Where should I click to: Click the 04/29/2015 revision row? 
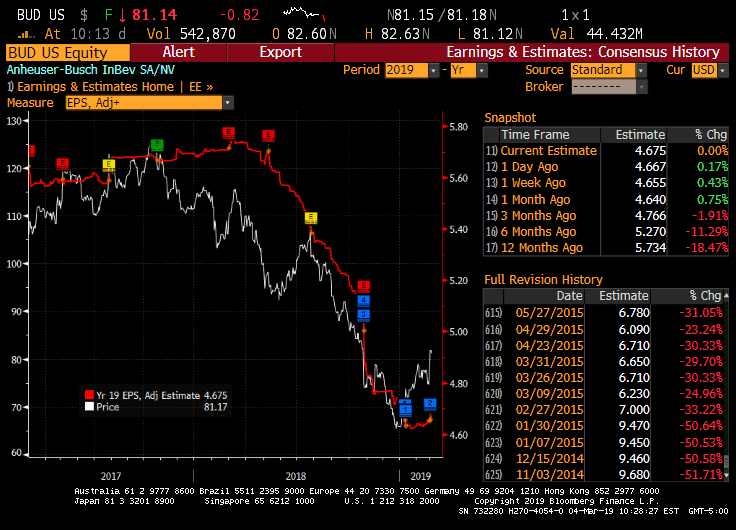(x=604, y=330)
